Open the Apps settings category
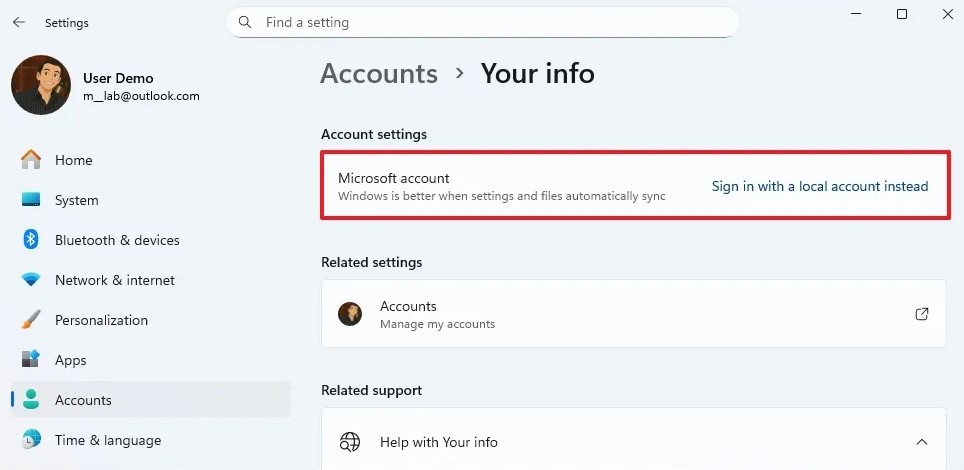Screen dimensions: 964x470 coord(151,360)
